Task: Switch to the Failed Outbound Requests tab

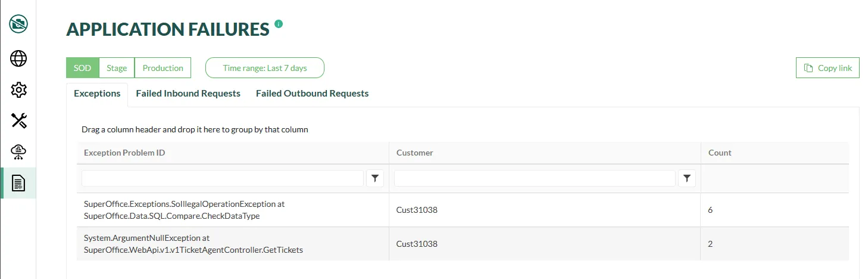Action: tap(312, 94)
